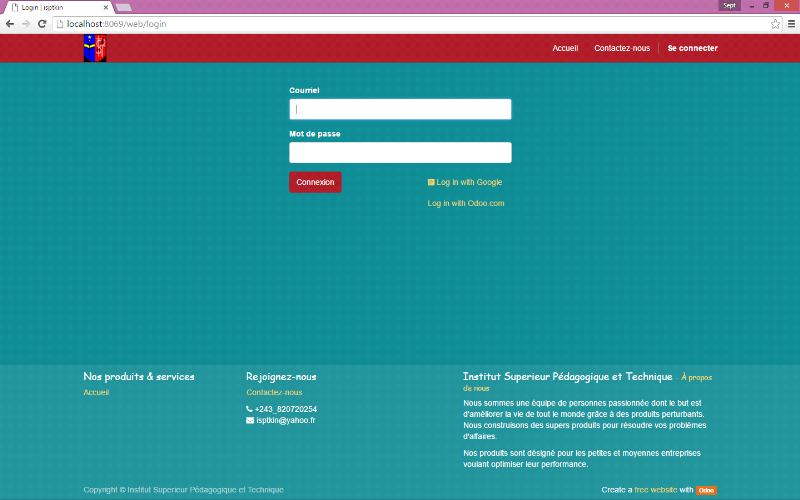The height and width of the screenshot is (500, 800).
Task: Reload the page with the refresh icon
Action: pos(42,24)
